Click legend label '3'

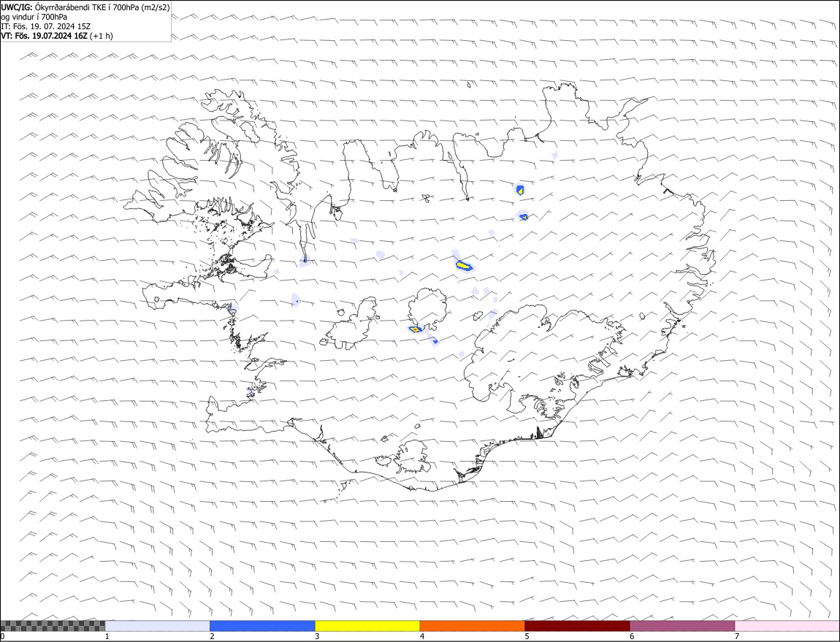[317, 637]
